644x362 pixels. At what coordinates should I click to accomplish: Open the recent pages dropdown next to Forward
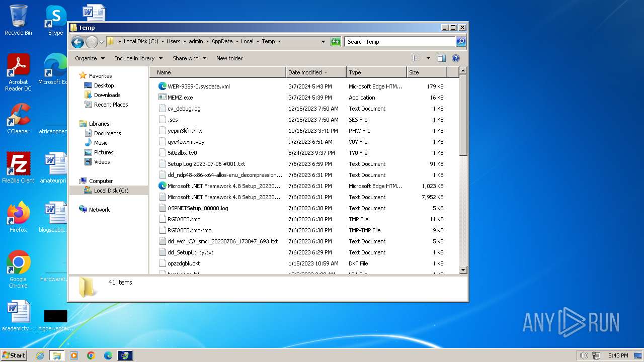[x=101, y=42]
